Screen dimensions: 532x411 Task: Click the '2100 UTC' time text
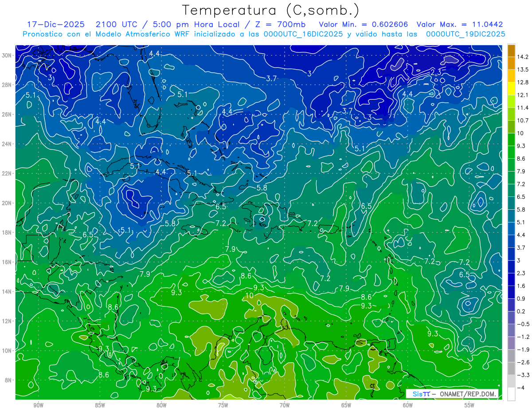pos(116,24)
